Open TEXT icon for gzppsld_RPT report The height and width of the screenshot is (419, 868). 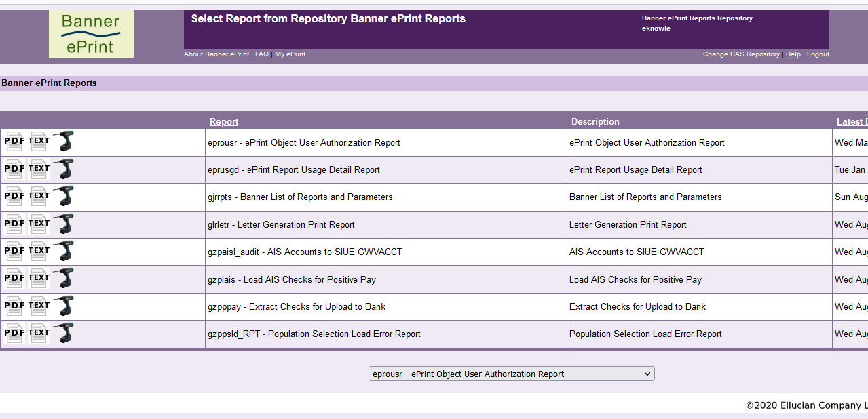(39, 333)
